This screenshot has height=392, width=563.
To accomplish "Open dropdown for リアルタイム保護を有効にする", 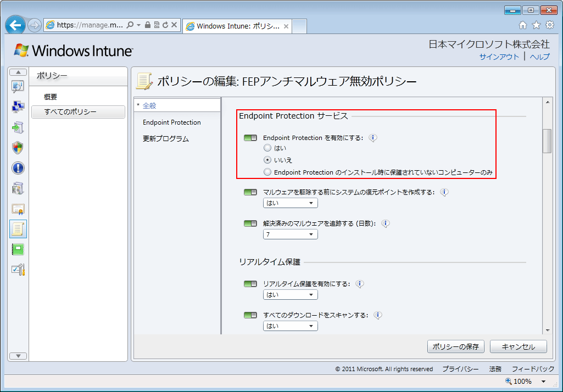I will click(x=290, y=295).
